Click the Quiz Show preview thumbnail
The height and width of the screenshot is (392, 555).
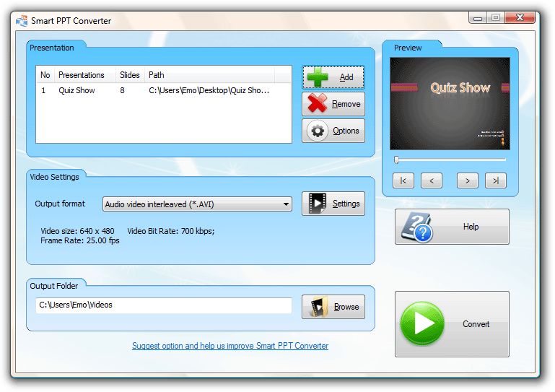(x=450, y=104)
